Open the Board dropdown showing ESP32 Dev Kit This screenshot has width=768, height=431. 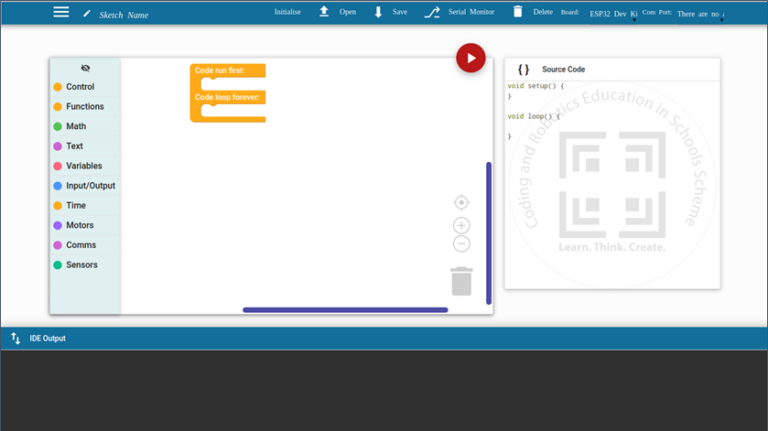click(x=613, y=14)
